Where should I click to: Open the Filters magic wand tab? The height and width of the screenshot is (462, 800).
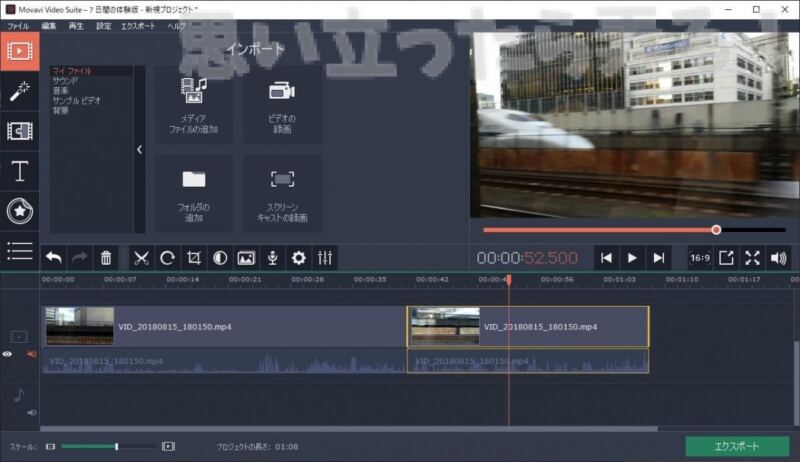pos(19,91)
